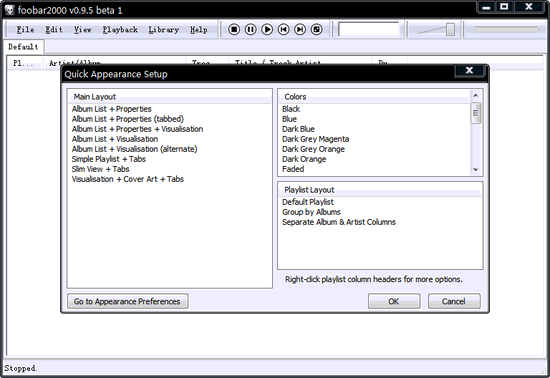Choose Dark Grey Orange colors

tap(313, 149)
